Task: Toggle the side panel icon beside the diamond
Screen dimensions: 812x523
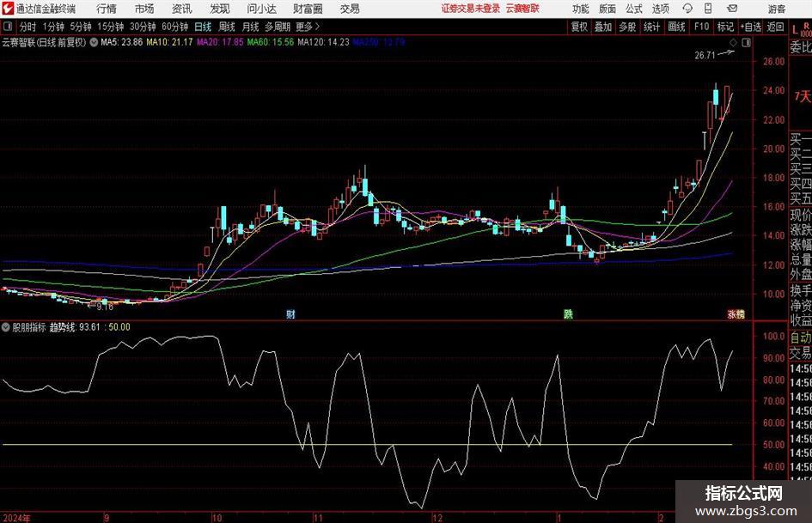Action: (x=746, y=43)
